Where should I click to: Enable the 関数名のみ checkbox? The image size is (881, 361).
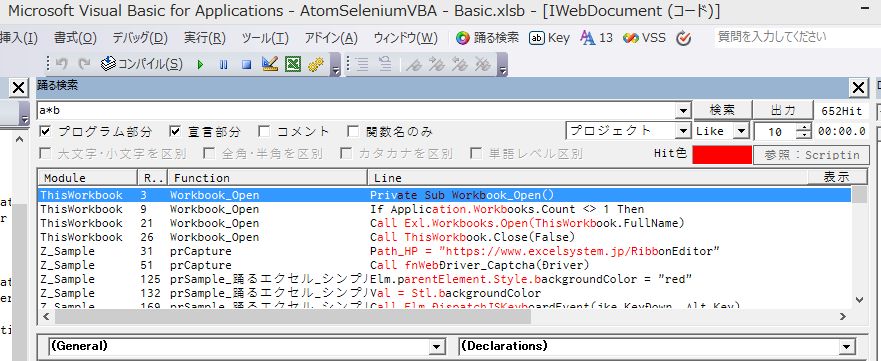(x=352, y=132)
